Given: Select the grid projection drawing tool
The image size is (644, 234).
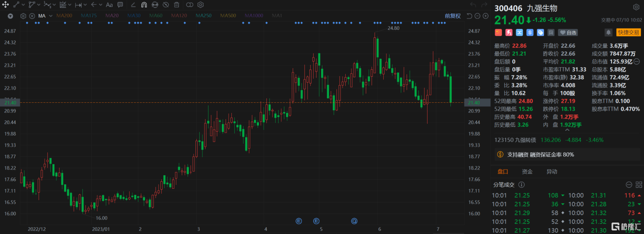Looking at the screenshot, I should click(63, 5).
